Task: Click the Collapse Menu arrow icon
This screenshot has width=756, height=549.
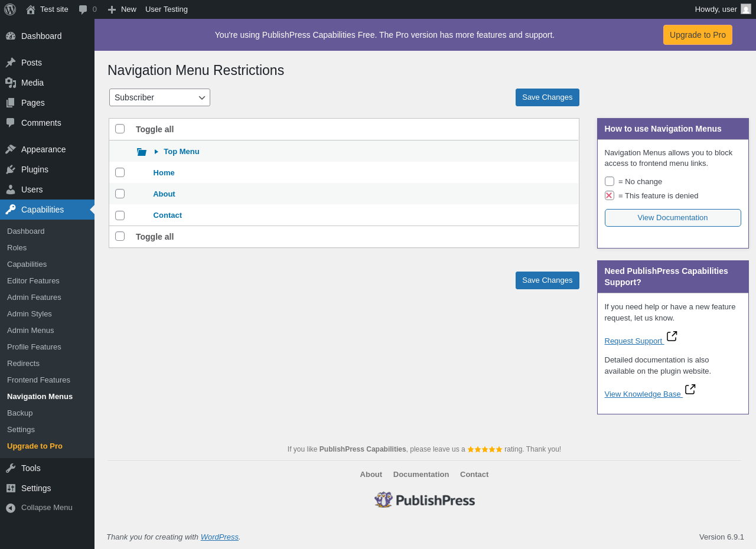Action: pos(11,508)
